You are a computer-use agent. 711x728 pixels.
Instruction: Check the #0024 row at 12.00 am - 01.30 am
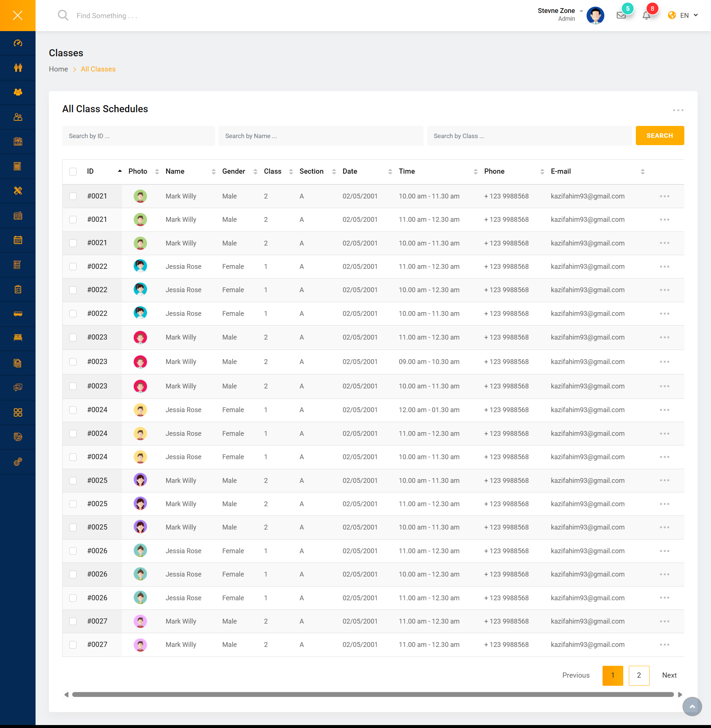tap(73, 410)
